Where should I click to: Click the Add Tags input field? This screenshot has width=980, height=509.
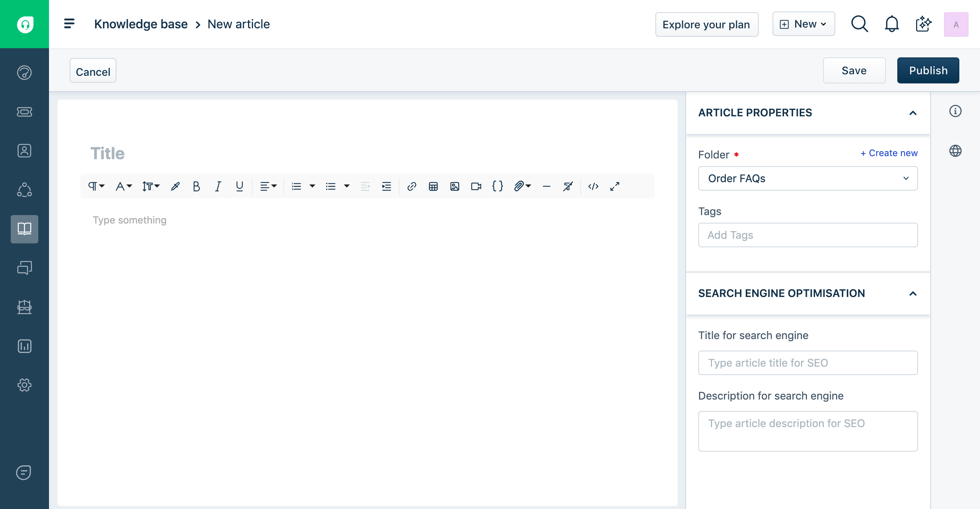(808, 235)
